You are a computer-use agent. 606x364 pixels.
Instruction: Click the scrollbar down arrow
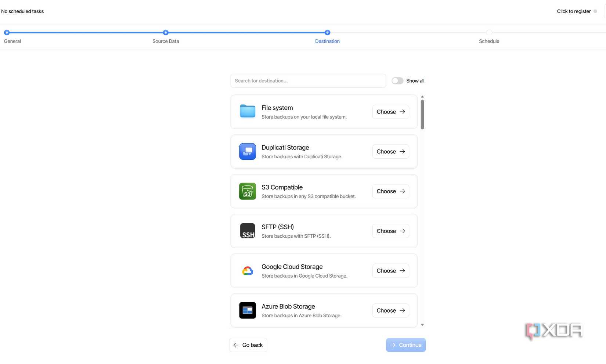[x=422, y=325]
